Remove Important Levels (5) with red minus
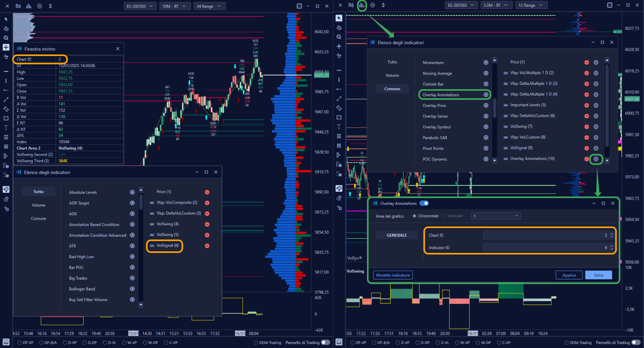 (586, 105)
